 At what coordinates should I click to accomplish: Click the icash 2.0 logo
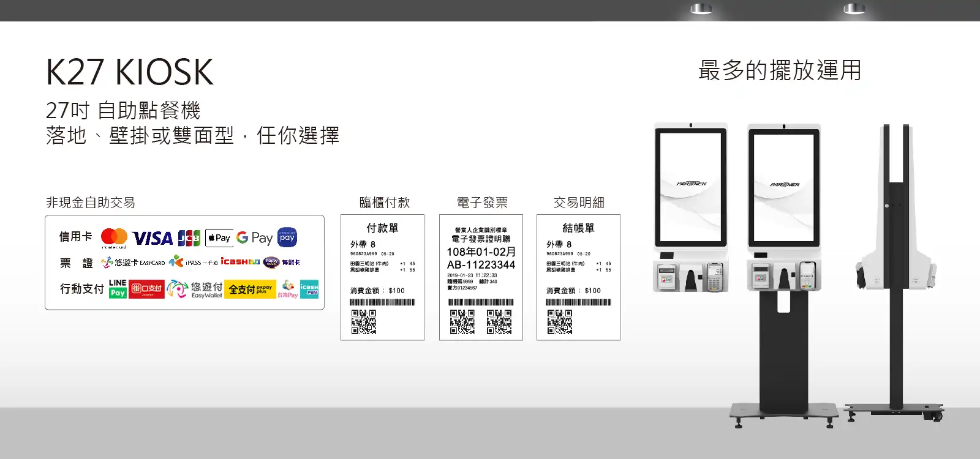tap(240, 262)
